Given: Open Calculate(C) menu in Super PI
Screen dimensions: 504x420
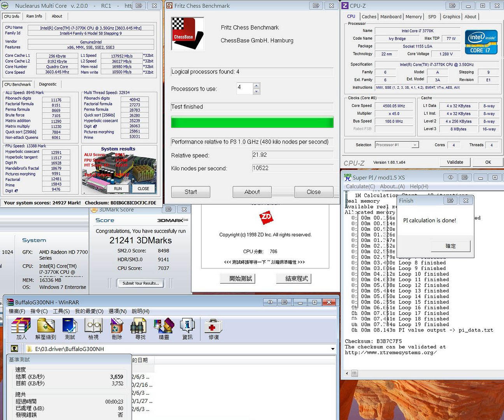Looking at the screenshot, I should (360, 186).
